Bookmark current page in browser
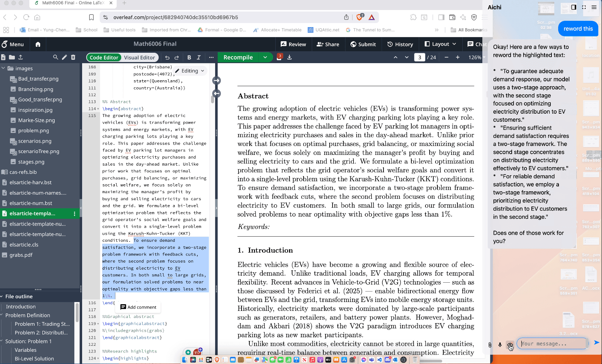The width and height of the screenshot is (602, 364). 91,17
